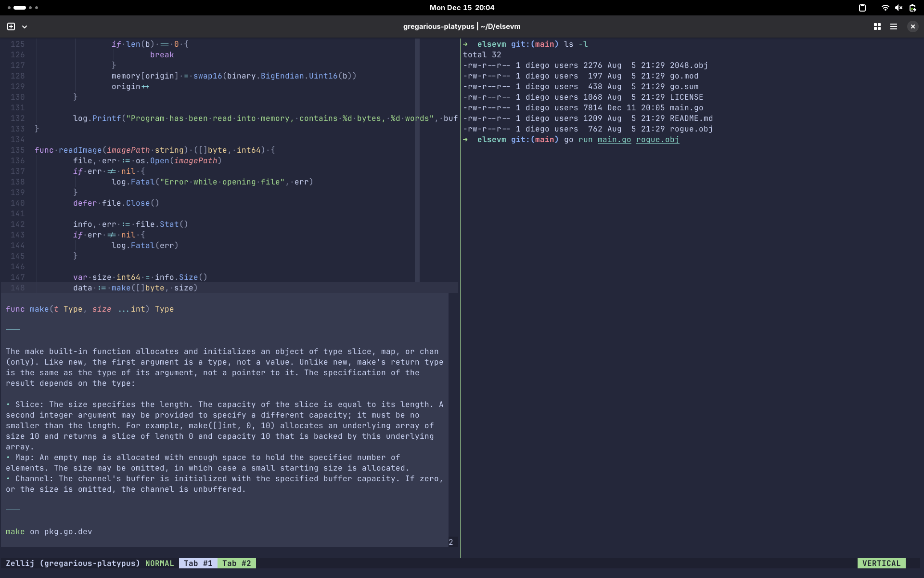924x578 pixels.
Task: Follow the rogue.obj link
Action: (x=657, y=140)
